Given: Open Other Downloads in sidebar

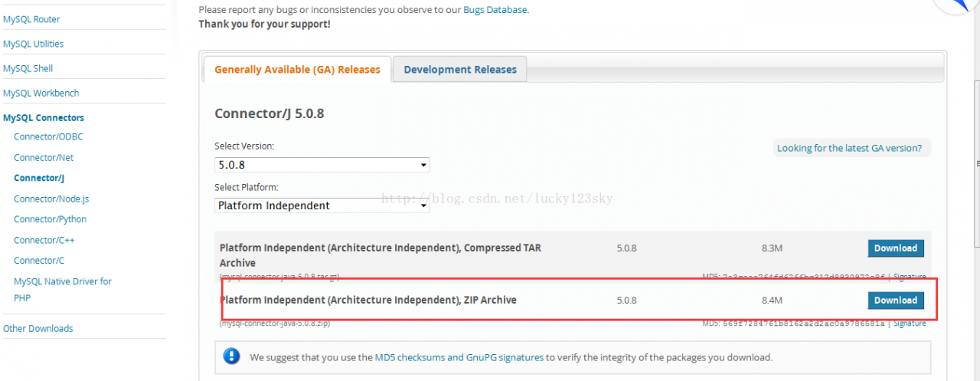Looking at the screenshot, I should point(38,328).
